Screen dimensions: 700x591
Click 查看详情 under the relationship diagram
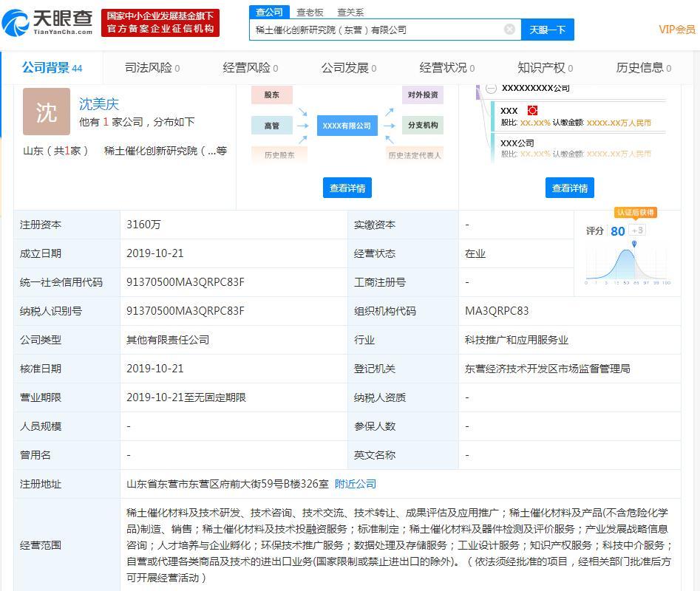click(347, 188)
